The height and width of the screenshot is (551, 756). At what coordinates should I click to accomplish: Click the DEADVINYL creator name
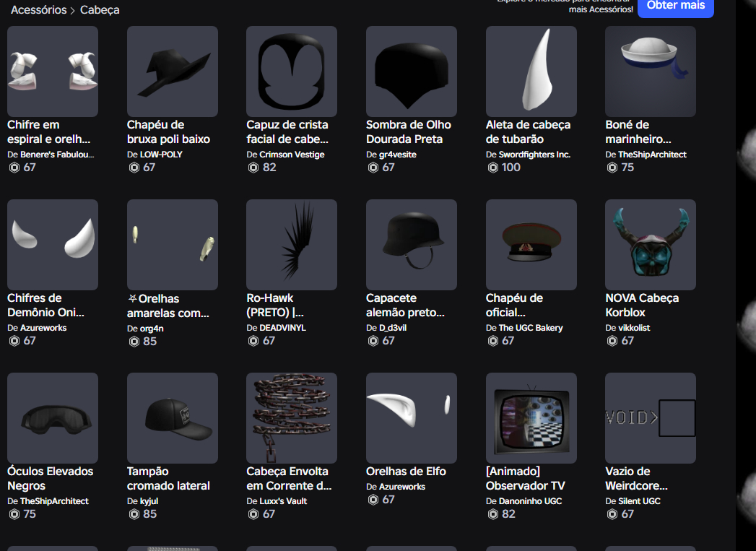282,328
